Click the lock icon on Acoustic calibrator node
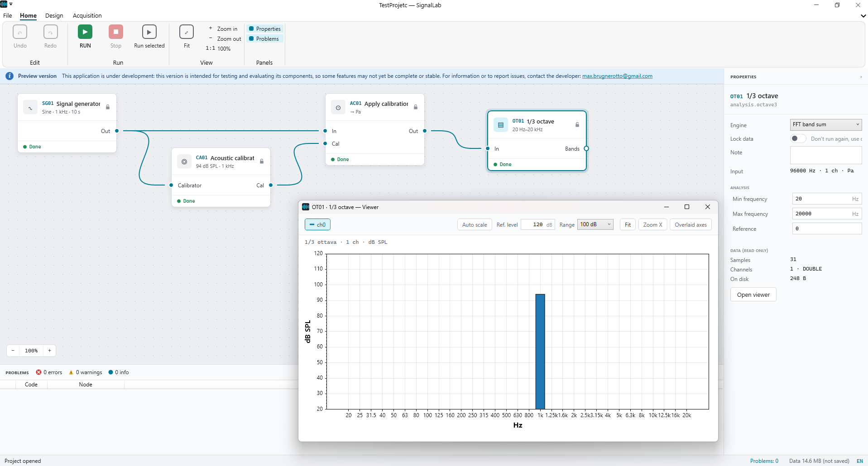The height and width of the screenshot is (466, 868). coord(262,162)
